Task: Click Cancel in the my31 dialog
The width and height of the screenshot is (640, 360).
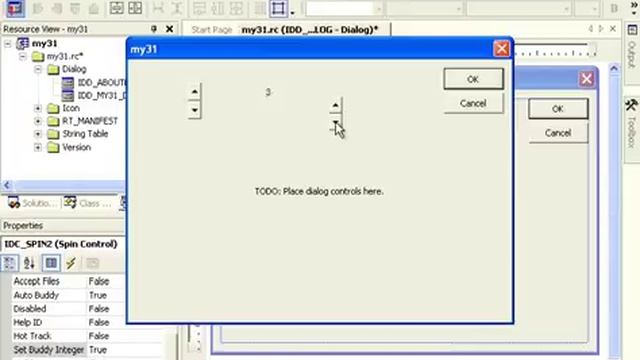Action: point(473,103)
